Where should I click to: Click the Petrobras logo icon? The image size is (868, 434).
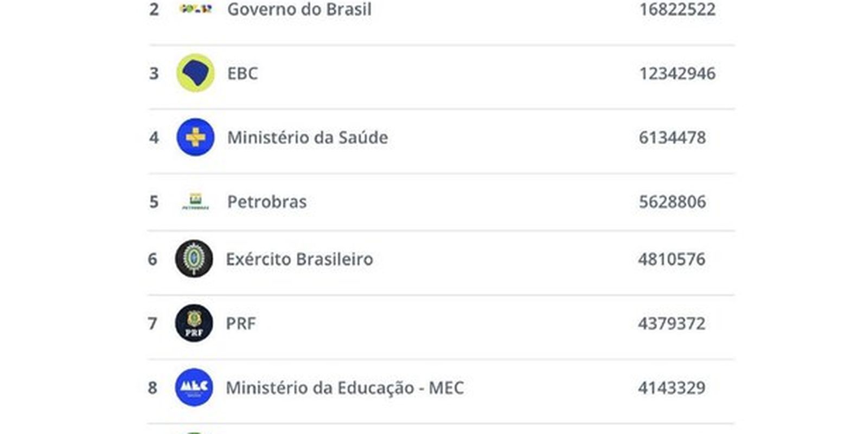pyautogui.click(x=195, y=201)
